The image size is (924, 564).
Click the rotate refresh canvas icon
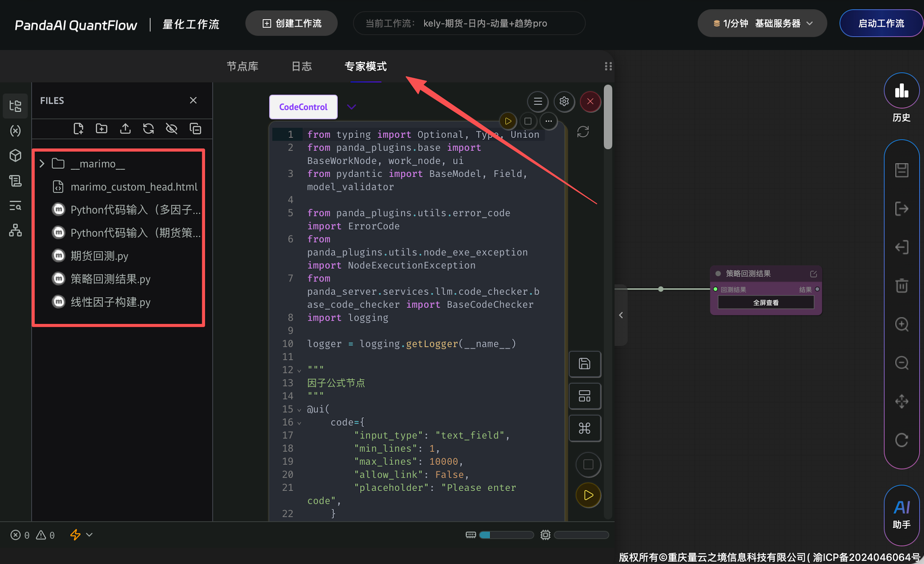point(901,440)
